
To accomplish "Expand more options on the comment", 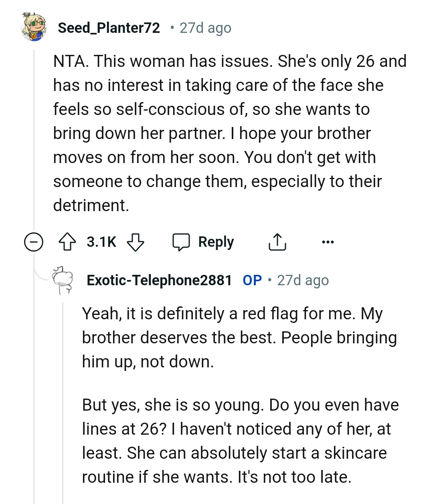I will tap(328, 242).
